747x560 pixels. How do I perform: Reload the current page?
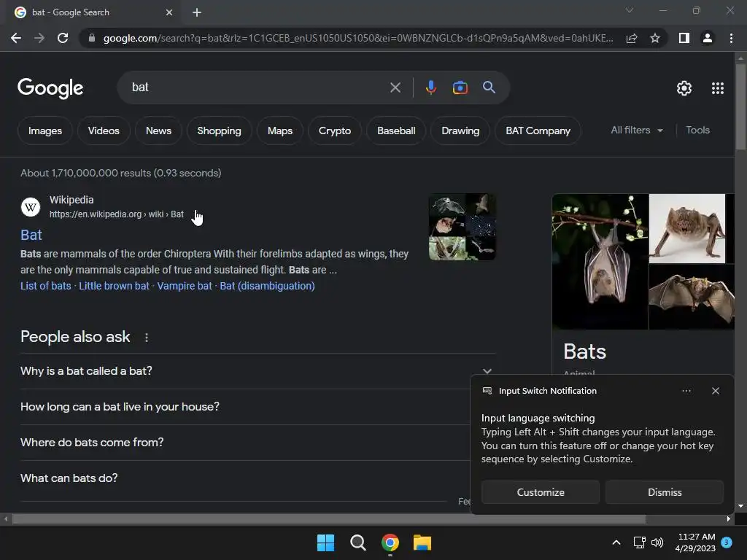point(63,38)
